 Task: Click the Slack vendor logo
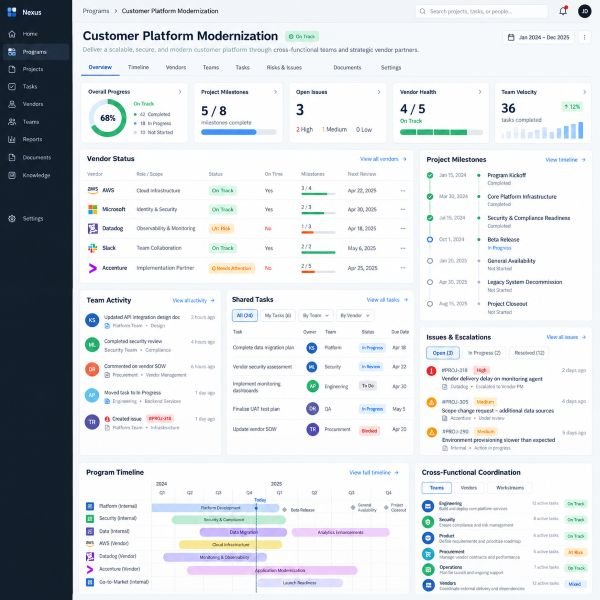pyautogui.click(x=93, y=248)
